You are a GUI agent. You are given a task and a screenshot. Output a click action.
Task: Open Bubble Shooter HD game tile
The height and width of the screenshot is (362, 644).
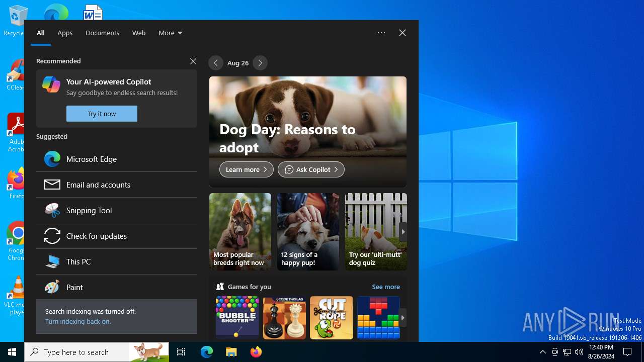pyautogui.click(x=237, y=318)
